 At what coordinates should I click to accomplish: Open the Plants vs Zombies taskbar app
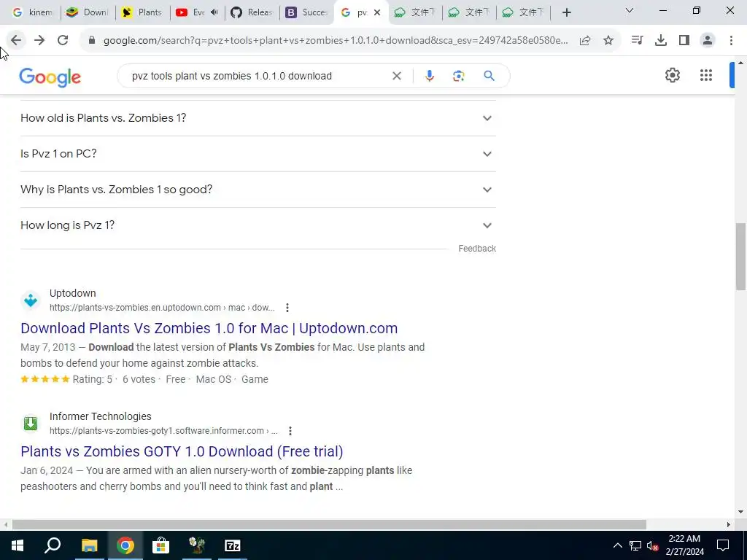(196, 545)
